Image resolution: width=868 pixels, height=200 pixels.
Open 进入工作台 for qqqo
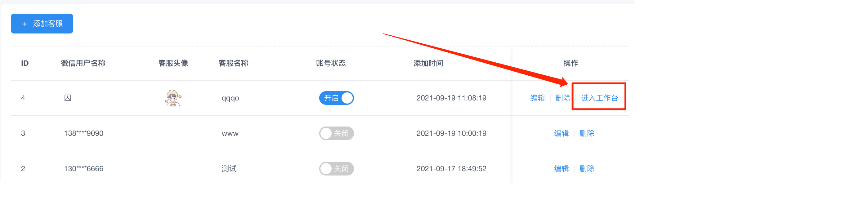point(599,98)
